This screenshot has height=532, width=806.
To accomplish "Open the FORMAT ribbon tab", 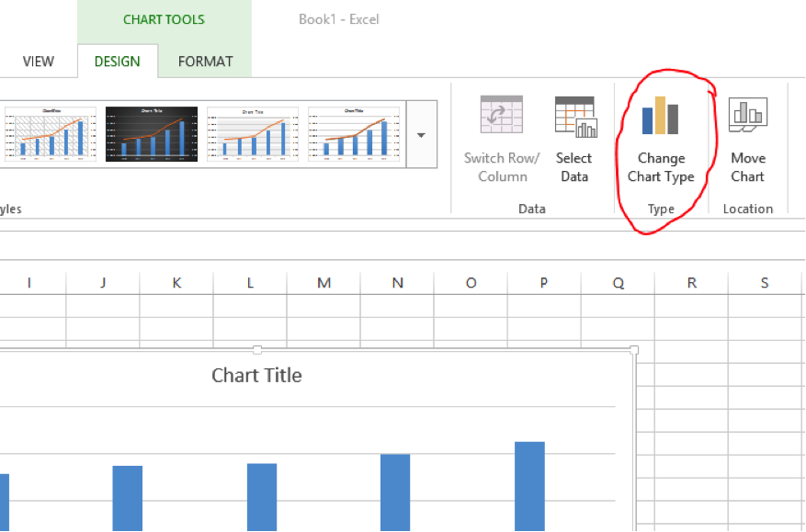I will point(205,62).
